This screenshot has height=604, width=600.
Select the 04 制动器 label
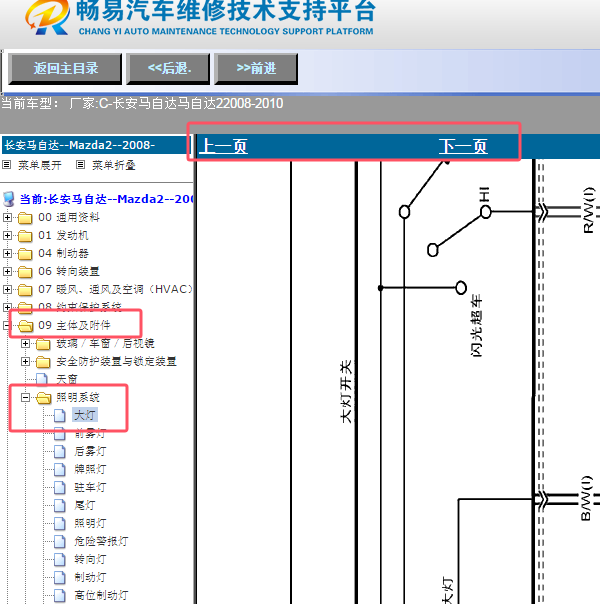point(64,253)
